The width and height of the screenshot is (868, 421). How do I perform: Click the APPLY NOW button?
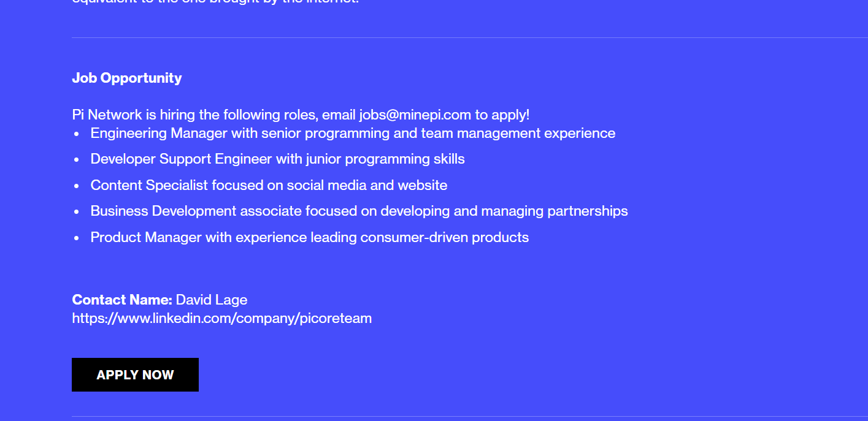(135, 375)
